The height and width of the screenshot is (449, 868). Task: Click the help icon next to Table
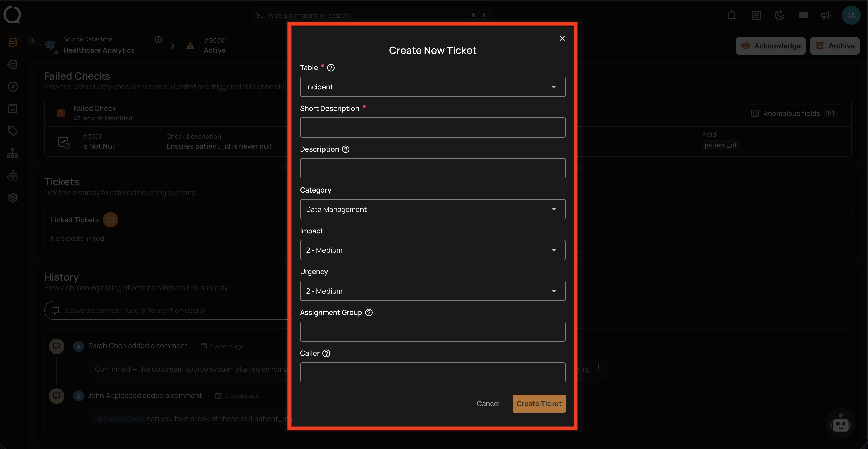pyautogui.click(x=331, y=68)
